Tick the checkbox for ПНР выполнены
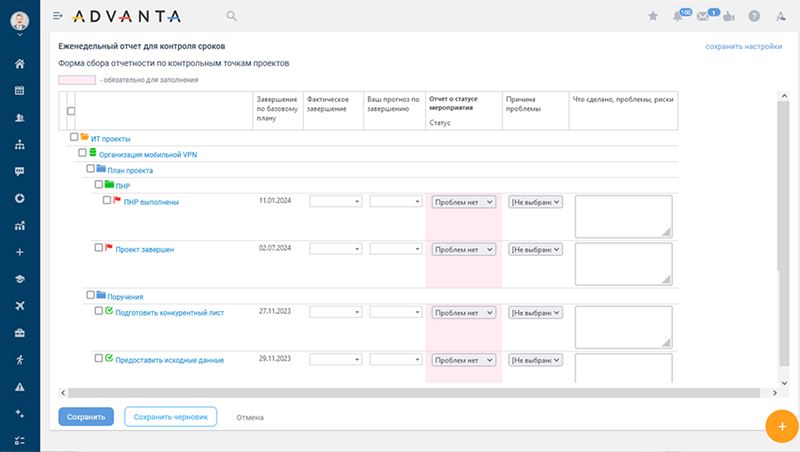The image size is (800, 452). [107, 200]
